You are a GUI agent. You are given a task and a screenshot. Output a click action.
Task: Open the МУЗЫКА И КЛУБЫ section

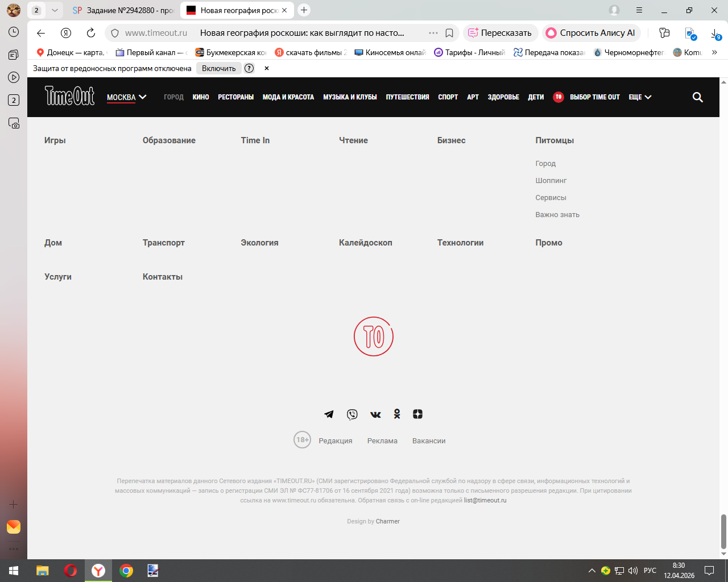point(350,97)
